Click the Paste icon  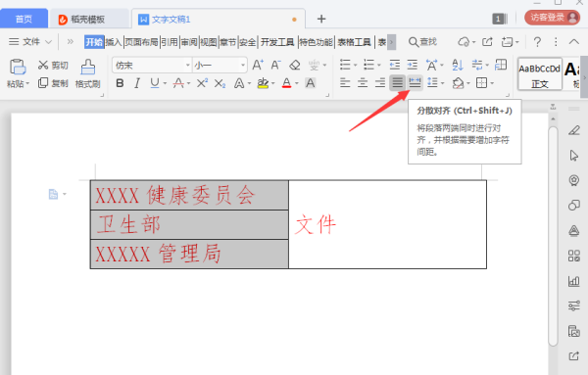(x=18, y=67)
